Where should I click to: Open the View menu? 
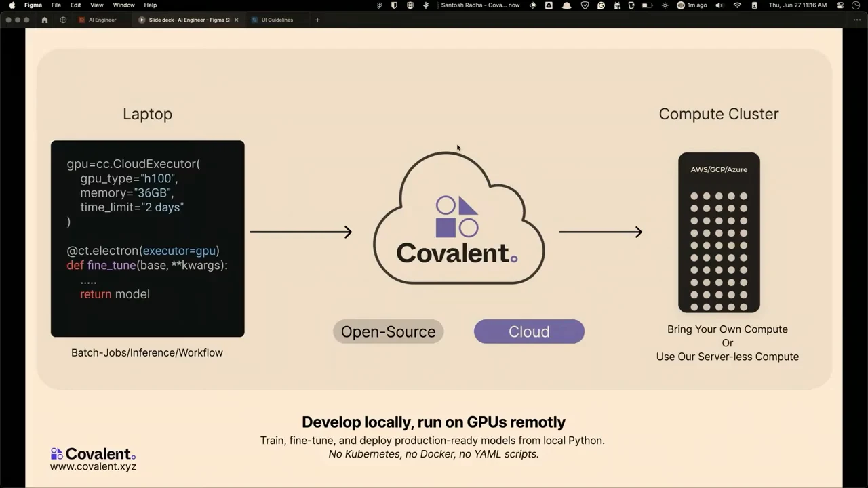[x=97, y=5]
